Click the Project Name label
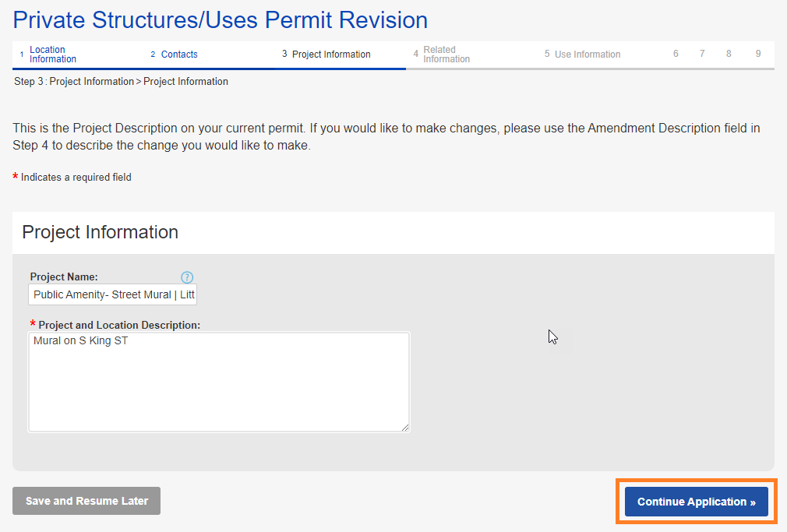Image resolution: width=787 pixels, height=532 pixels. [64, 277]
